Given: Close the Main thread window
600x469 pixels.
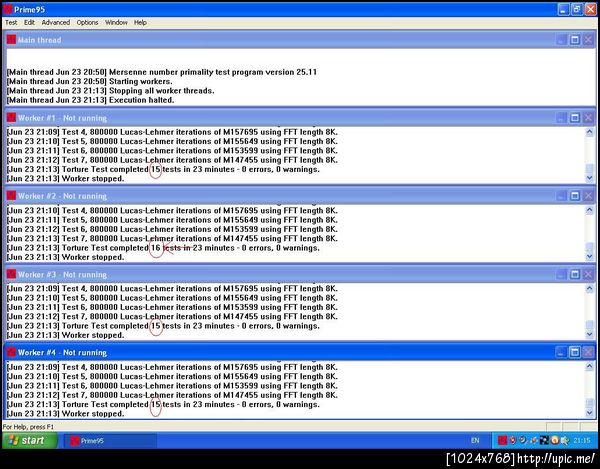Looking at the screenshot, I should coord(588,40).
